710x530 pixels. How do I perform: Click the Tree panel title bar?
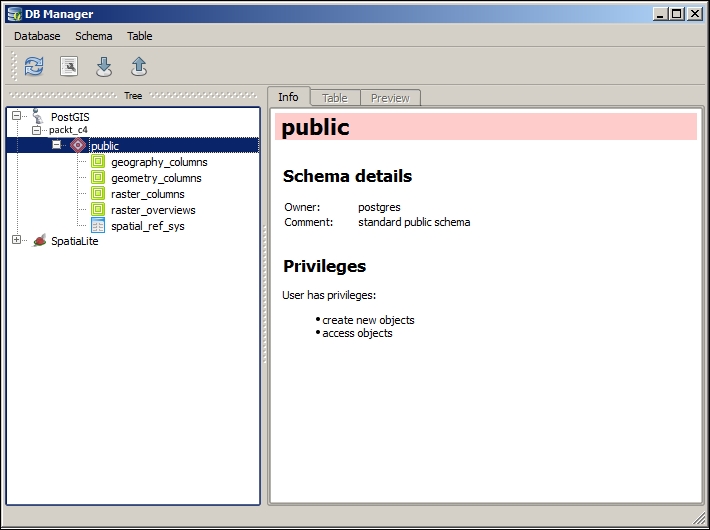(x=133, y=96)
